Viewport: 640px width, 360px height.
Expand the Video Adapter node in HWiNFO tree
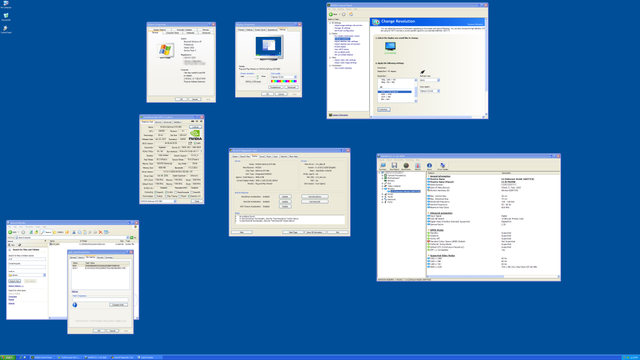coord(382,186)
